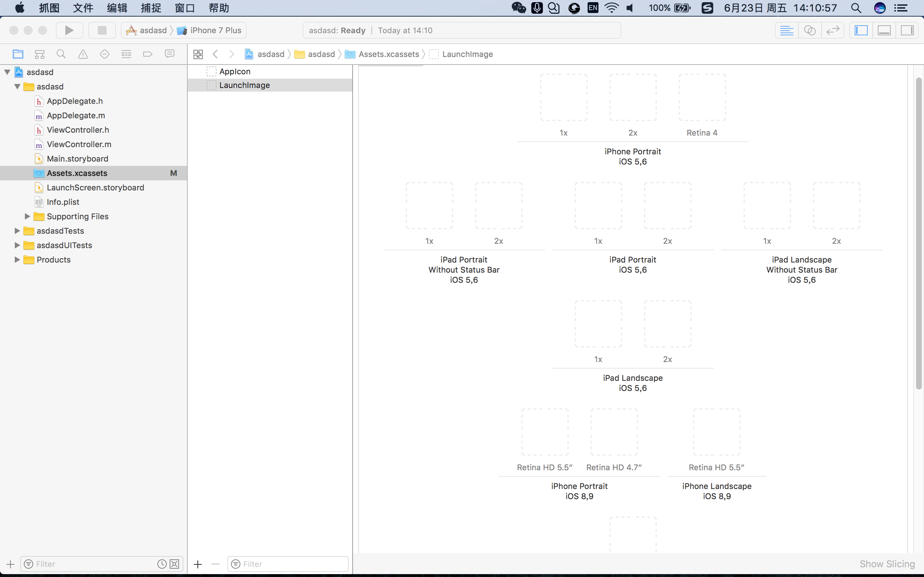
Task: Show the Assistant editor
Action: click(810, 30)
